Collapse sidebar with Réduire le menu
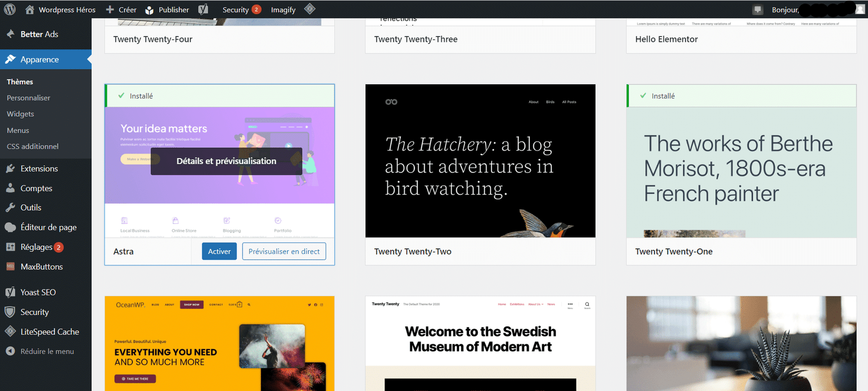This screenshot has height=391, width=868. click(47, 351)
